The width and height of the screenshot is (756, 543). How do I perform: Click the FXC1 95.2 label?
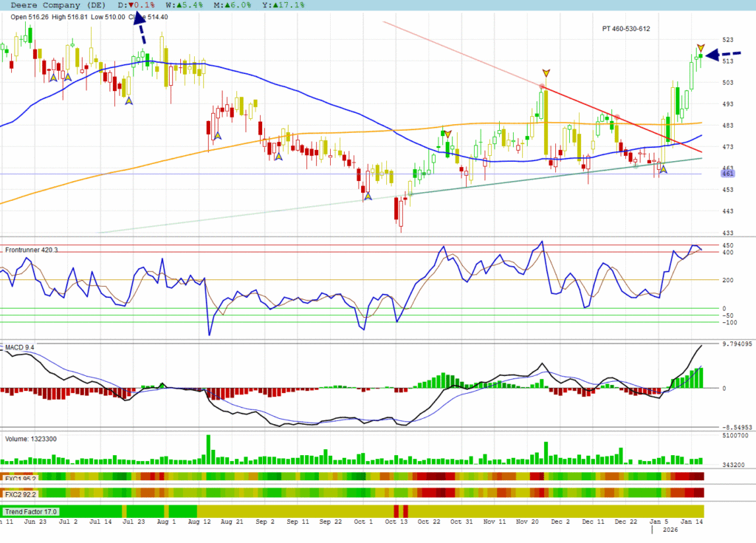[x=20, y=477]
